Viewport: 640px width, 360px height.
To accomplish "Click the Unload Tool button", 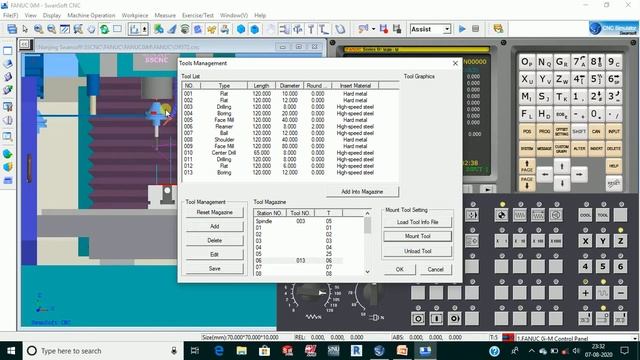I will [418, 251].
